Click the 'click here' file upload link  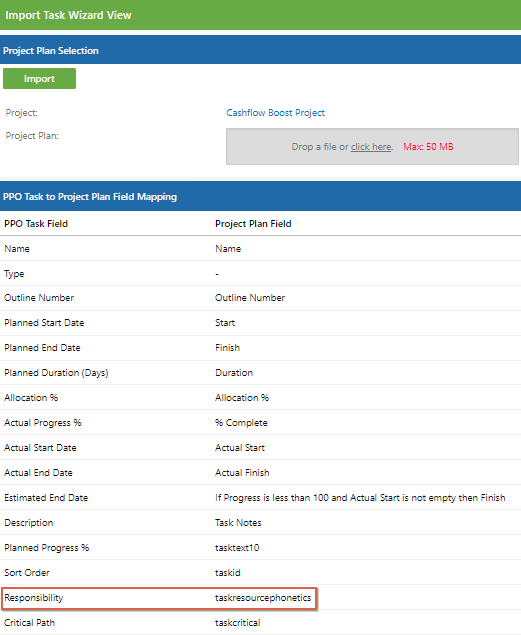pyautogui.click(x=371, y=147)
